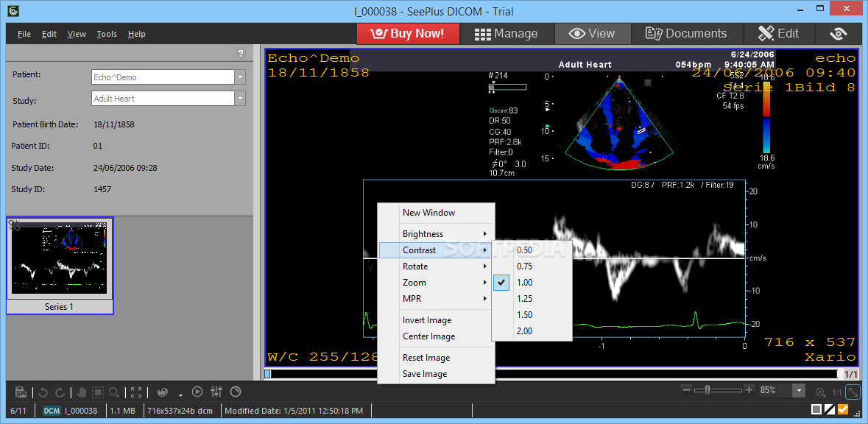Switch to the Documents mode tab

[686, 34]
